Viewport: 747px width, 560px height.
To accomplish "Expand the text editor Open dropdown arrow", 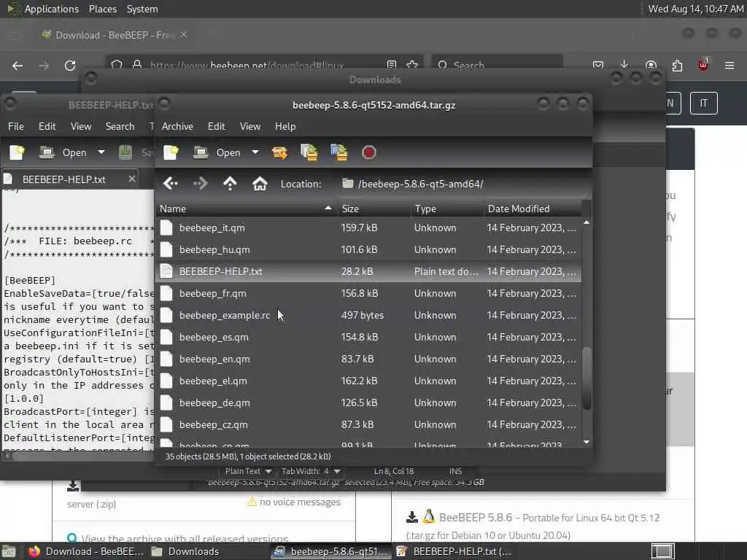I will (x=101, y=152).
